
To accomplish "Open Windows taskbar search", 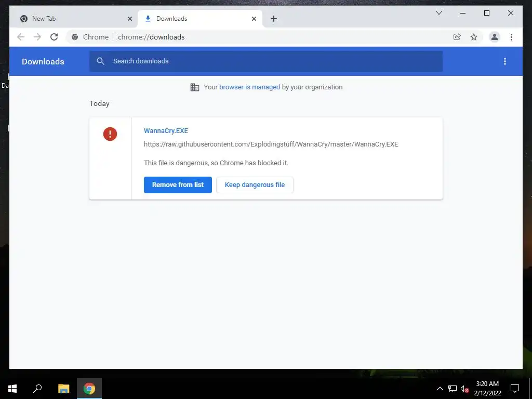I will pos(37,389).
